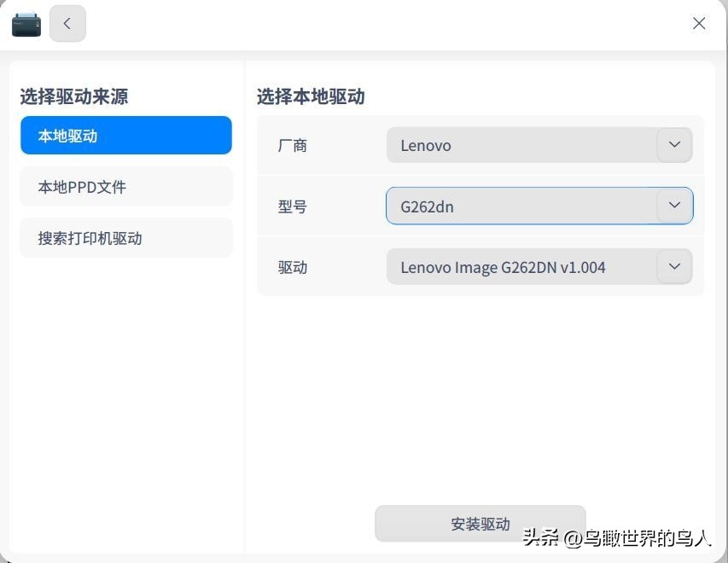Close the printer driver window
Screen dimensions: 728x563
(699, 23)
